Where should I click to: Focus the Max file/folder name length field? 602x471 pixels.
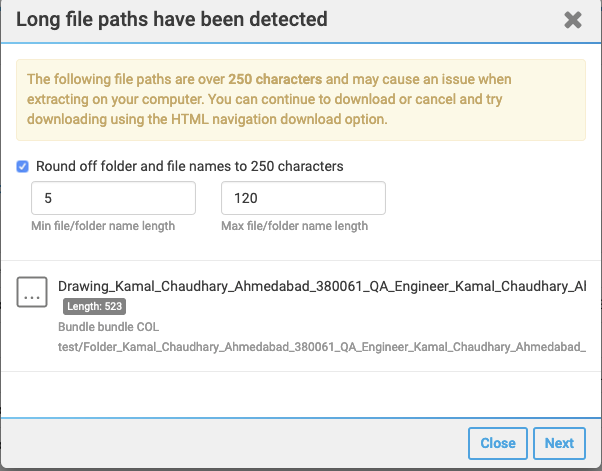coord(303,198)
